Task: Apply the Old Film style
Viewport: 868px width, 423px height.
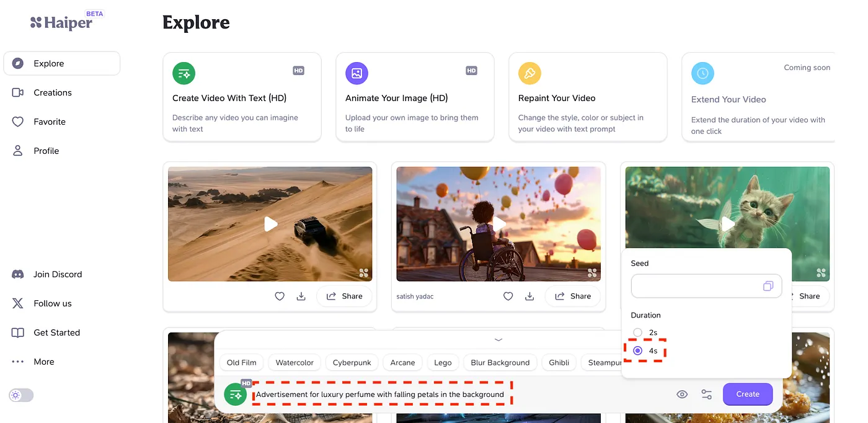Action: click(242, 362)
